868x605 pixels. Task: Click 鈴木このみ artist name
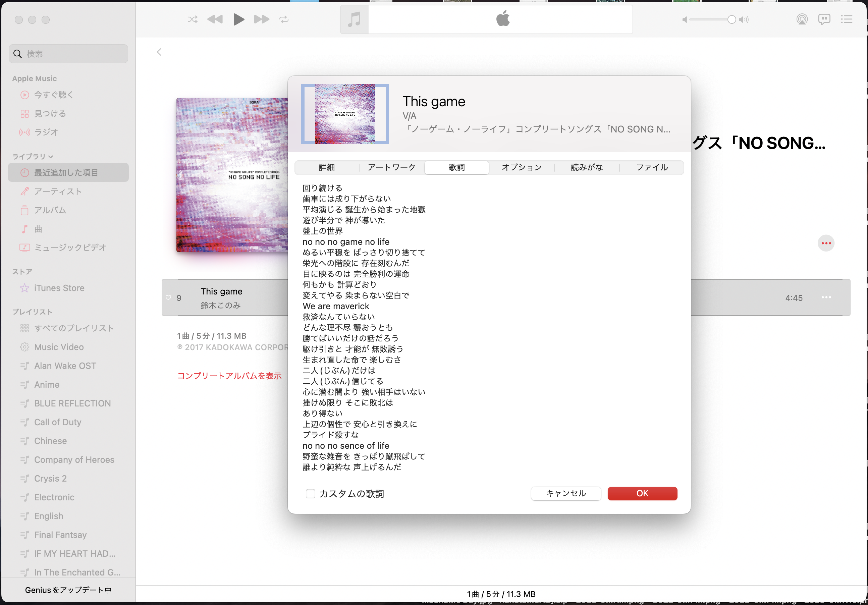[x=221, y=306]
